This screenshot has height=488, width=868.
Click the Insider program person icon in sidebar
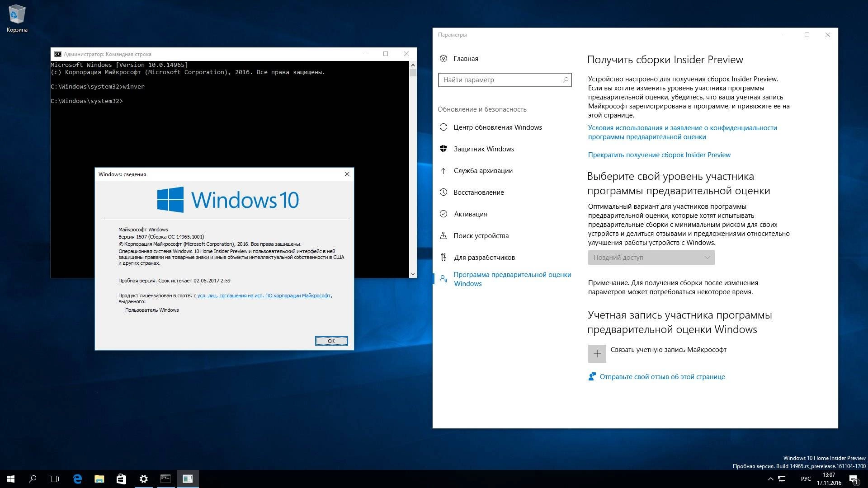(443, 279)
